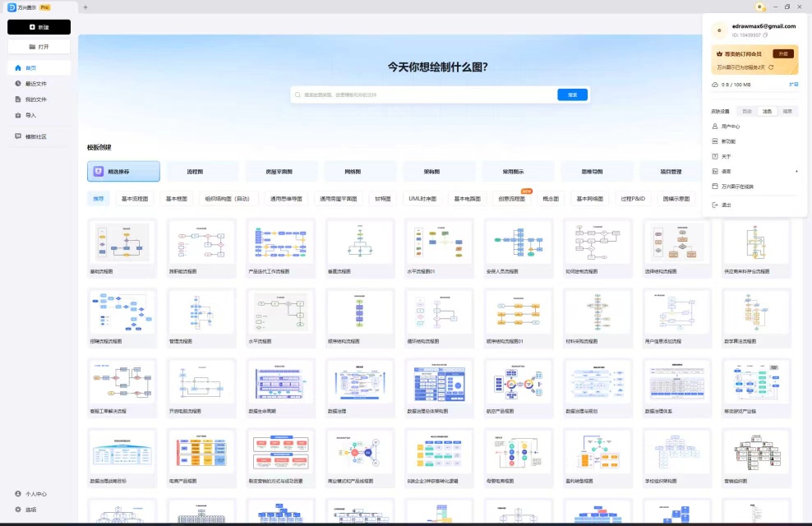Click 退出 log out menu item

[754, 205]
